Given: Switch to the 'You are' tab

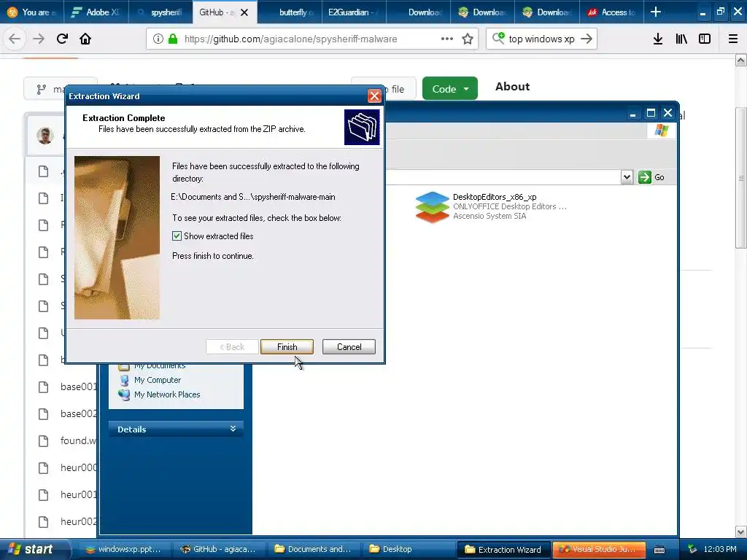Looking at the screenshot, I should tap(32, 12).
